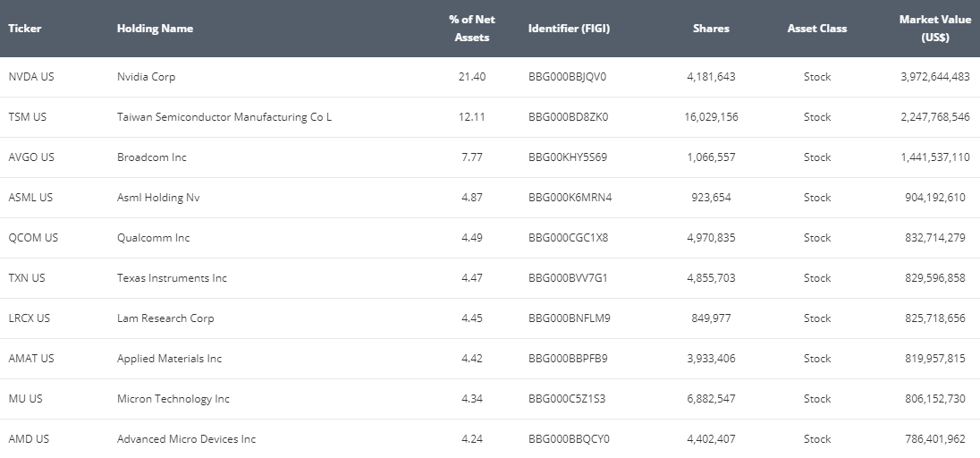
Task: Click the Market Value (US$) header
Action: tap(935, 28)
